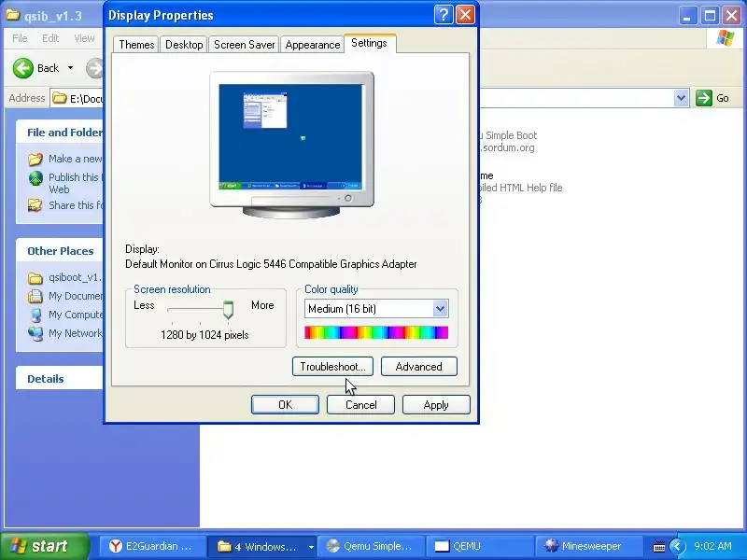Collapse the File and Folder Tasks header

[60, 133]
